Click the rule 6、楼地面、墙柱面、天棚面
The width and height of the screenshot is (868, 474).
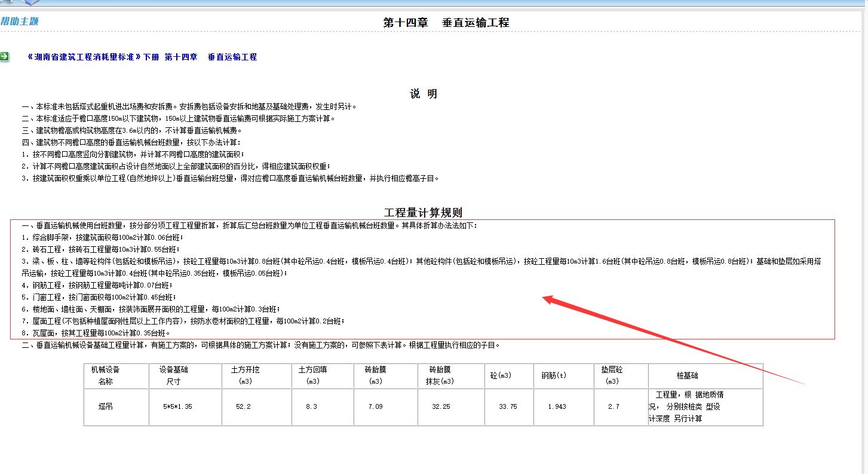(x=151, y=309)
